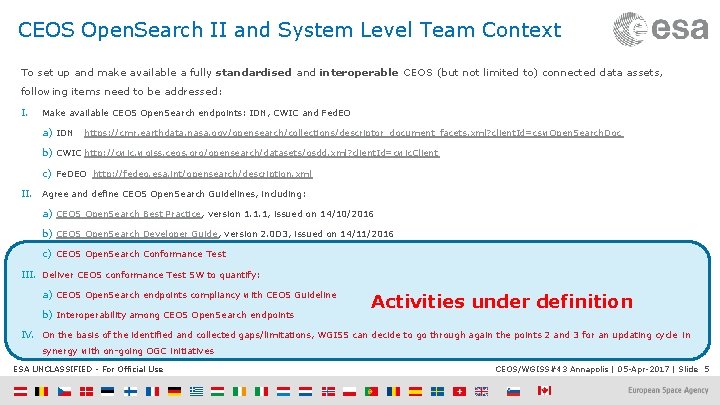Open the FedEO fedeo.esa.int description link
The image size is (720, 405).
(202, 174)
